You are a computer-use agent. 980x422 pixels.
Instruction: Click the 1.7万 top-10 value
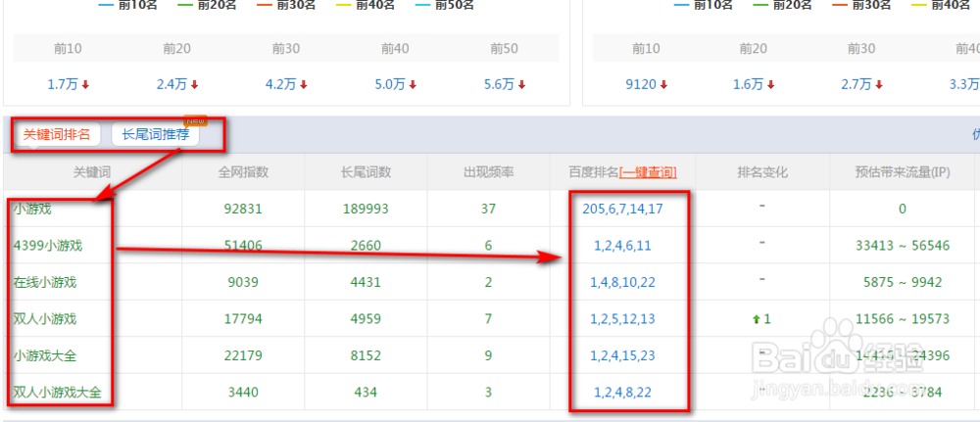63,84
